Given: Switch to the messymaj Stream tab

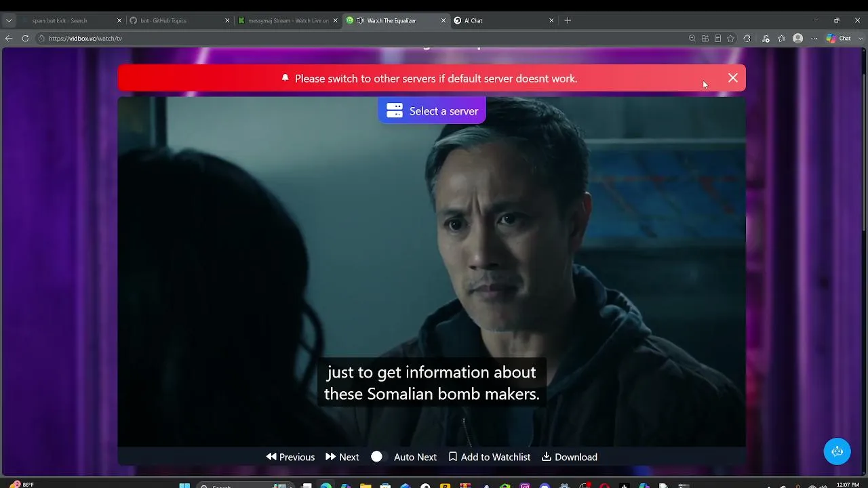Looking at the screenshot, I should pos(288,20).
